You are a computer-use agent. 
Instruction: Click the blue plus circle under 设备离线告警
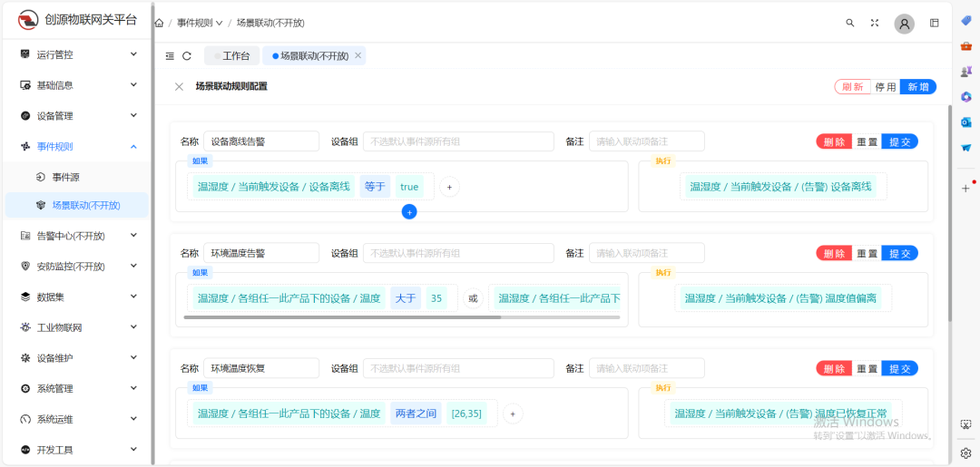[409, 212]
